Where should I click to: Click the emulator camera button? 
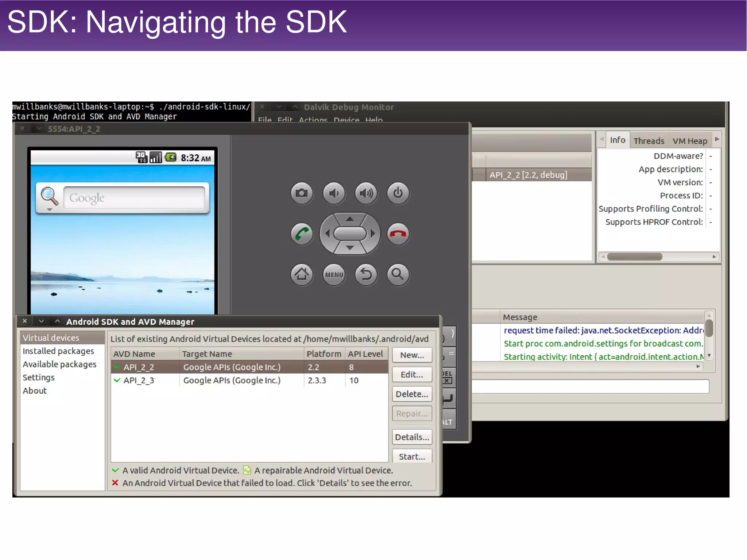(302, 193)
